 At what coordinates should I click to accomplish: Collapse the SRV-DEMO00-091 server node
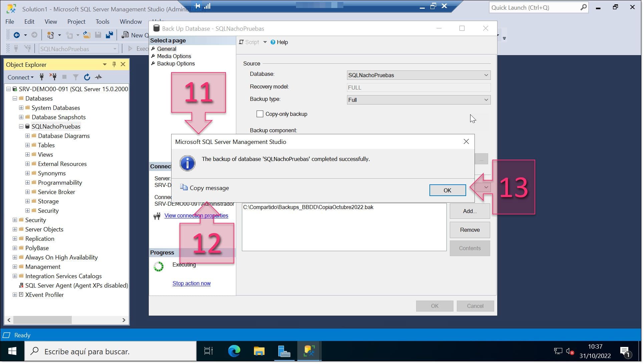coord(9,89)
